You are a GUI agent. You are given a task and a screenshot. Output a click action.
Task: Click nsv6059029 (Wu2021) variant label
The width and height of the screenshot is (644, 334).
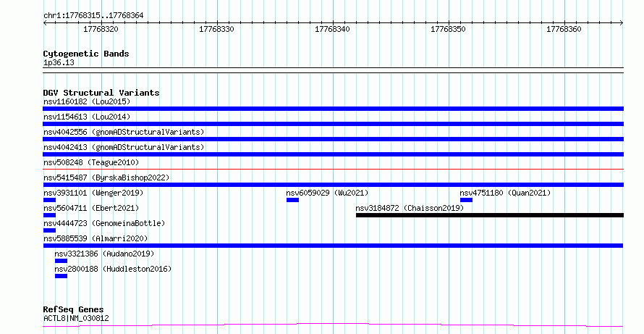(327, 193)
